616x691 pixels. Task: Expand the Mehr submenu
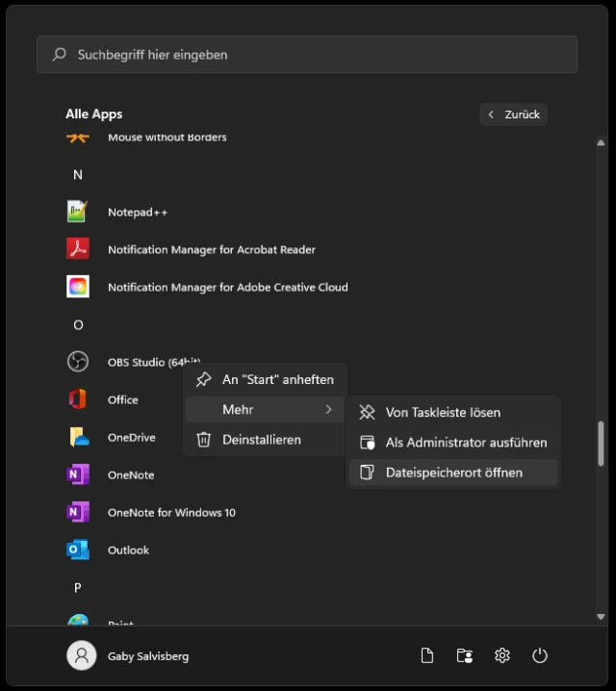264,410
